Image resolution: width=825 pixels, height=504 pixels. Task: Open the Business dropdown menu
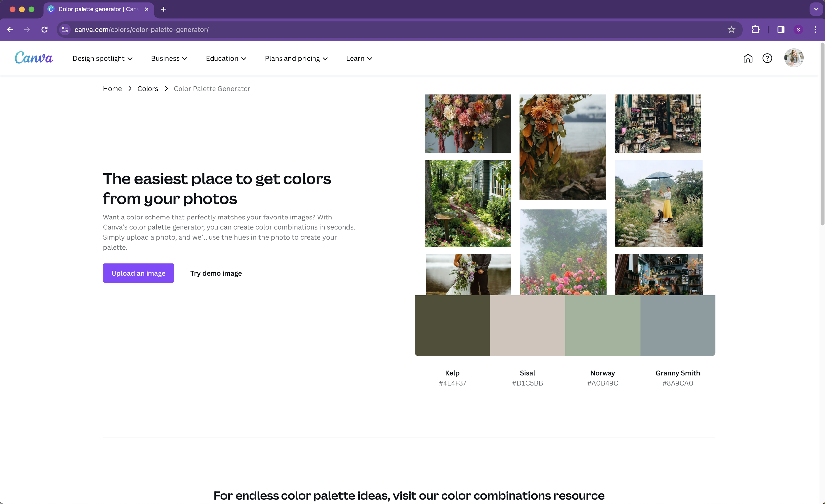tap(169, 58)
